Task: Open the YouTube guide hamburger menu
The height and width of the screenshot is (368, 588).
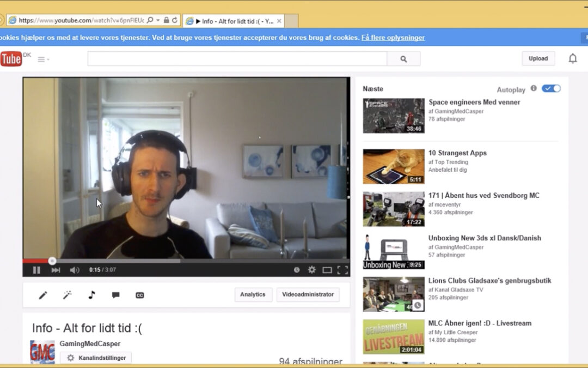Action: point(43,59)
